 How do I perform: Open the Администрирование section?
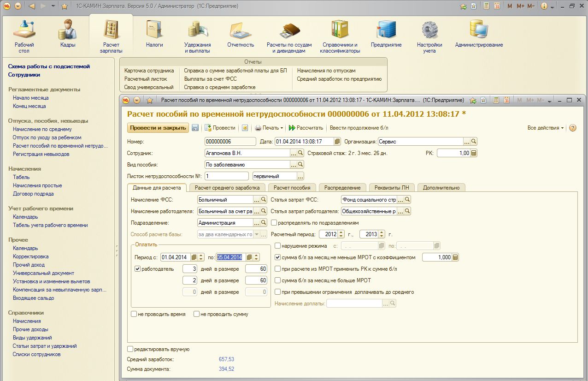[479, 34]
